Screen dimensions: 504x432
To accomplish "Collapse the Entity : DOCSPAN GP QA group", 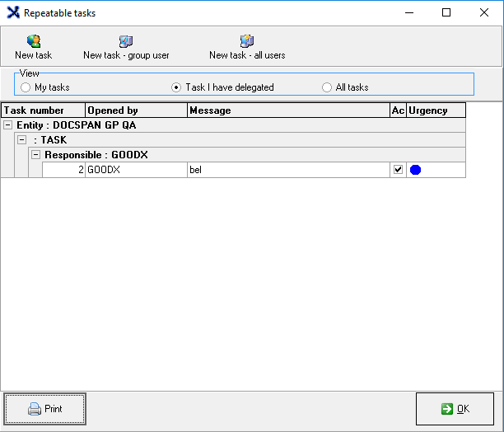I will [8, 125].
